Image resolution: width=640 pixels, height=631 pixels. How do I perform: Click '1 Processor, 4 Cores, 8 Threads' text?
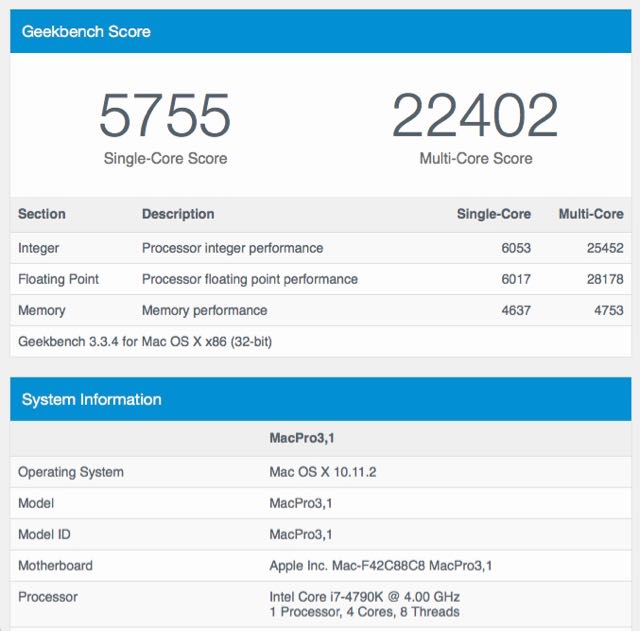pyautogui.click(x=364, y=612)
